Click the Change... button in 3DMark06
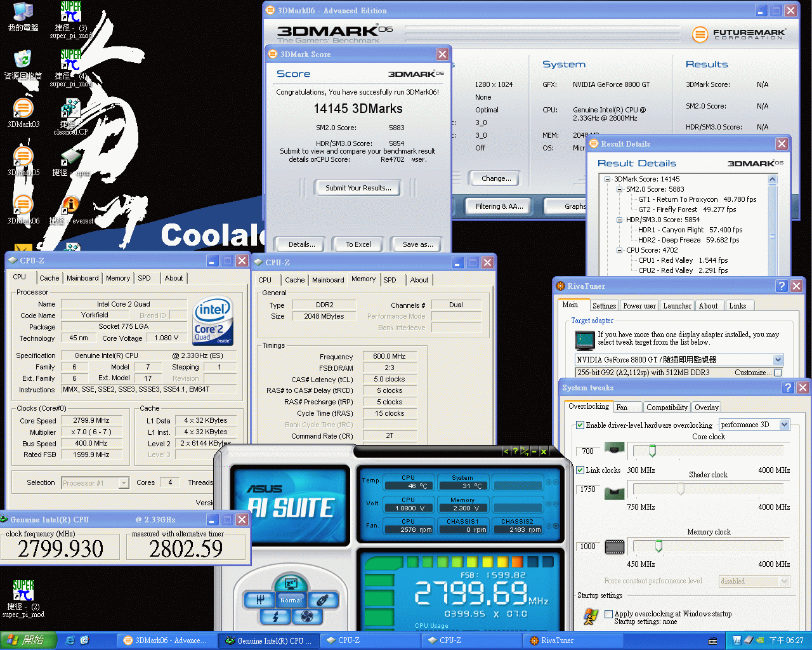The width and height of the screenshot is (812, 650). pyautogui.click(x=496, y=178)
